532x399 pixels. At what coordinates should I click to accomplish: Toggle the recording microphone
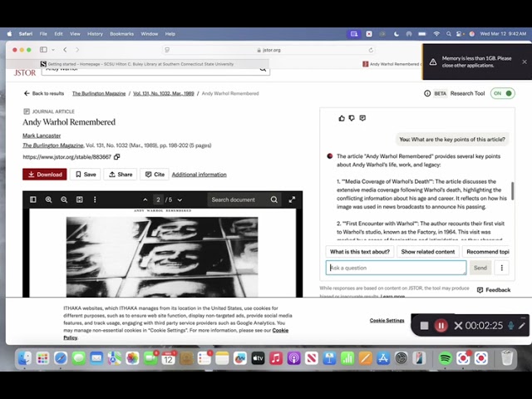(510, 326)
